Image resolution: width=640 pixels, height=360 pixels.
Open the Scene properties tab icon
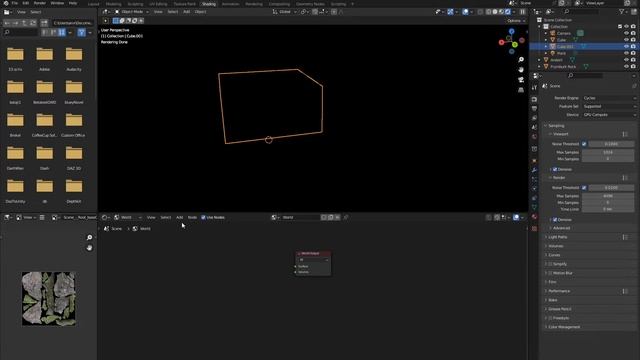click(534, 127)
